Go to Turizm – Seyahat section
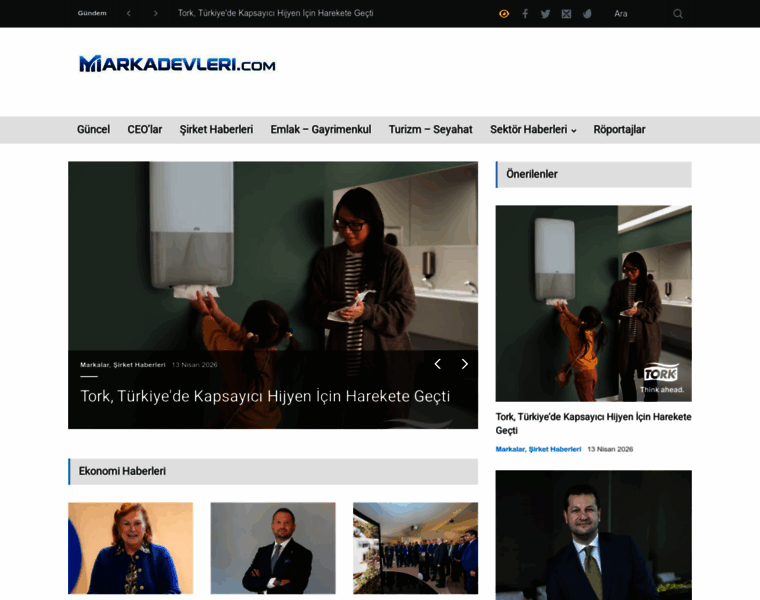The image size is (760, 600). click(x=430, y=130)
